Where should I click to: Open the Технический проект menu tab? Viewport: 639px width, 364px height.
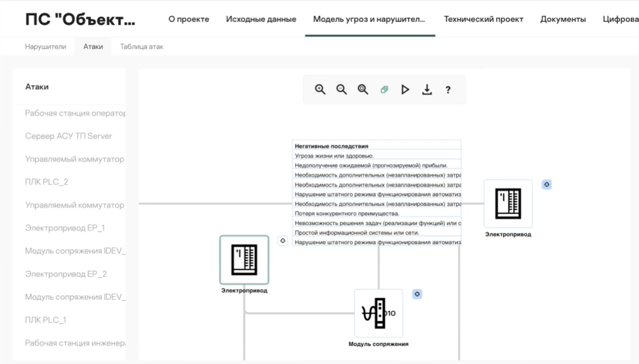pyautogui.click(x=483, y=19)
